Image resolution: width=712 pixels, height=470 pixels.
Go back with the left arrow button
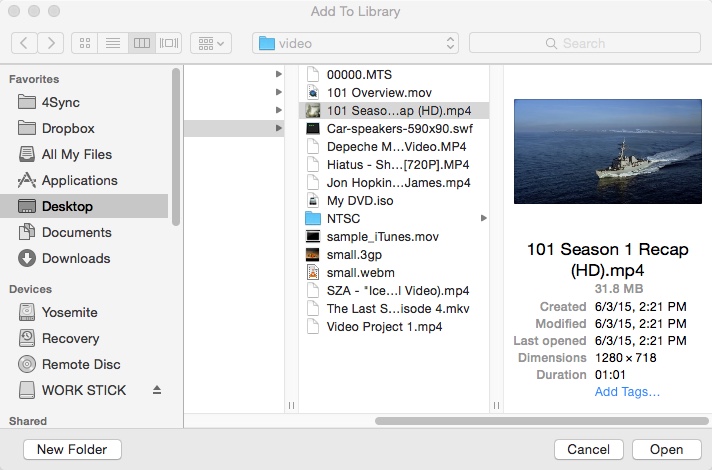(24, 43)
